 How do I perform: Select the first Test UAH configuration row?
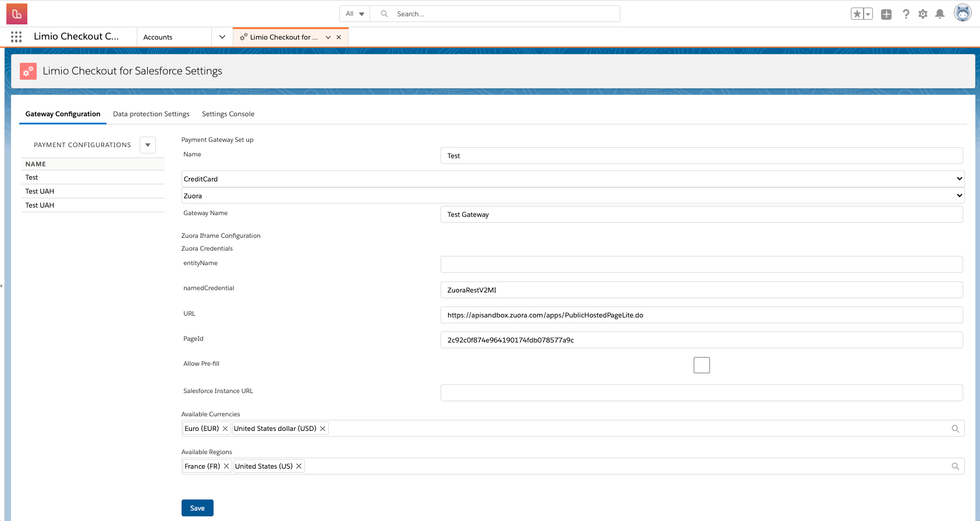[93, 191]
